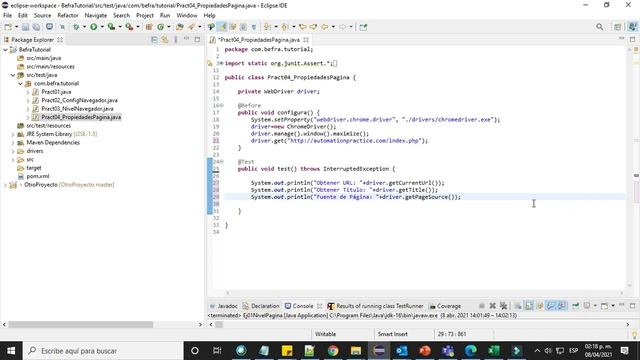
Task: Click the Package Explorer horizontal scrollbar
Action: tap(81, 324)
